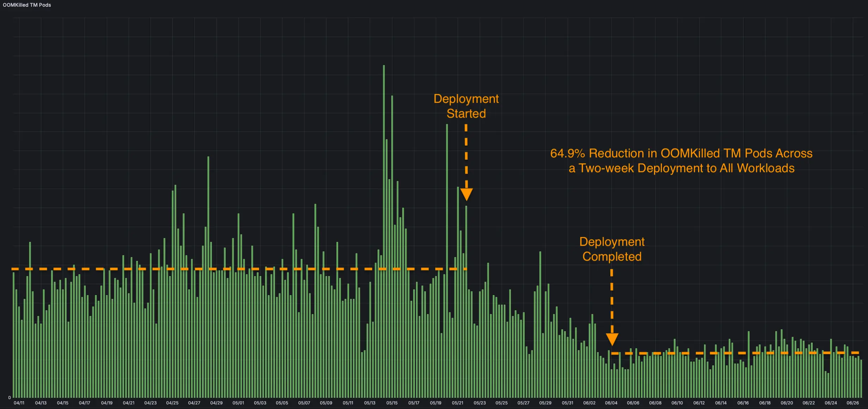Select the 06/06 x-axis date label
Image resolution: width=868 pixels, height=409 pixels.
point(633,403)
